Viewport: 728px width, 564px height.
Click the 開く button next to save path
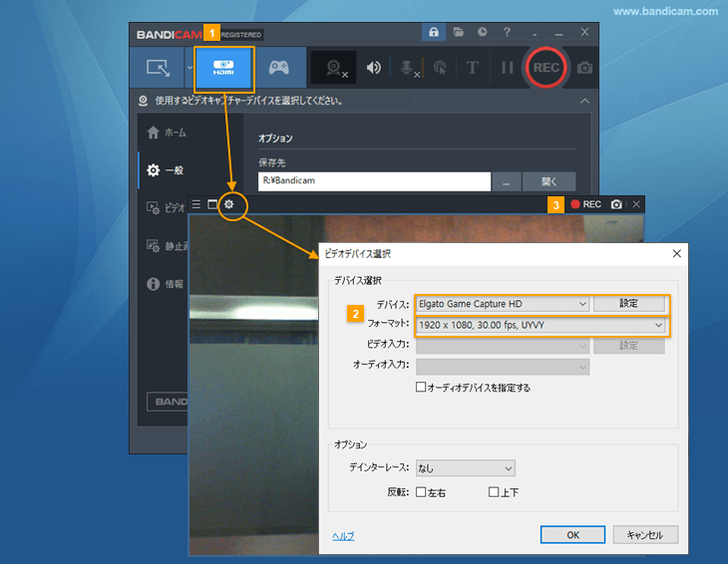tap(548, 181)
